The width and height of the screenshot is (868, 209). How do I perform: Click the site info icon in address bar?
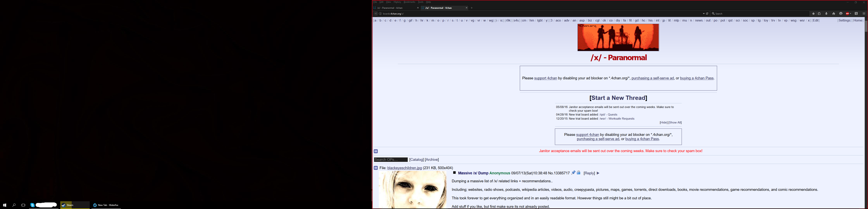tap(380, 14)
